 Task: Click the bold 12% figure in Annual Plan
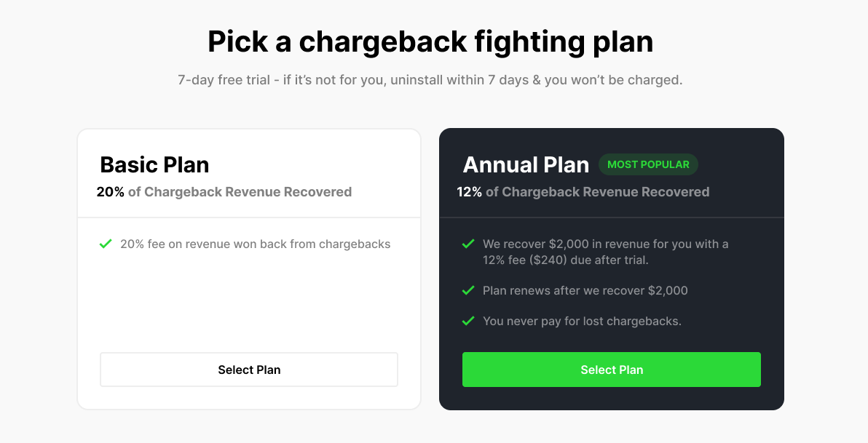tap(470, 192)
